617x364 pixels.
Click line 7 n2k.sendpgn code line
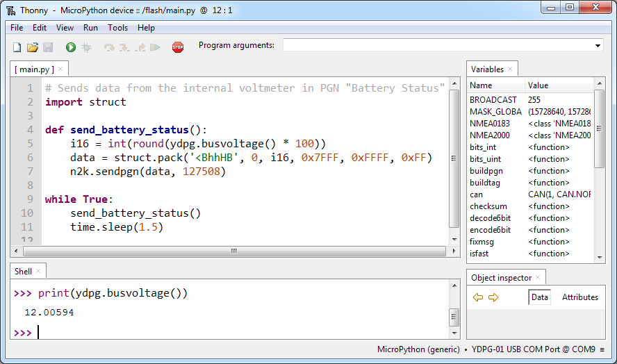(x=148, y=172)
